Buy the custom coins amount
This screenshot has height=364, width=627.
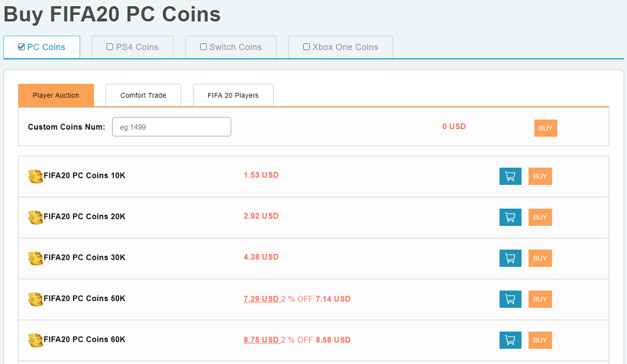pyautogui.click(x=546, y=128)
